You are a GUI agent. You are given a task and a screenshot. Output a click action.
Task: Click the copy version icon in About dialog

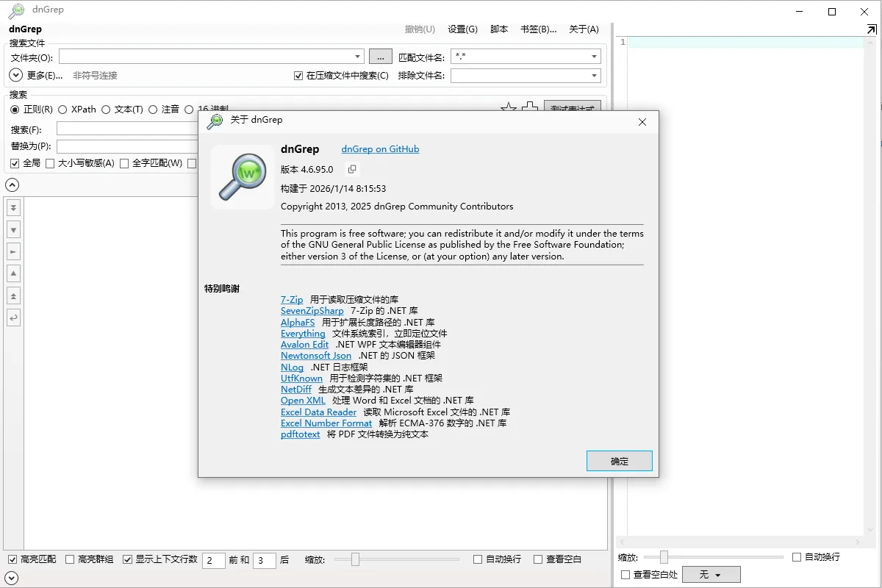coord(351,169)
